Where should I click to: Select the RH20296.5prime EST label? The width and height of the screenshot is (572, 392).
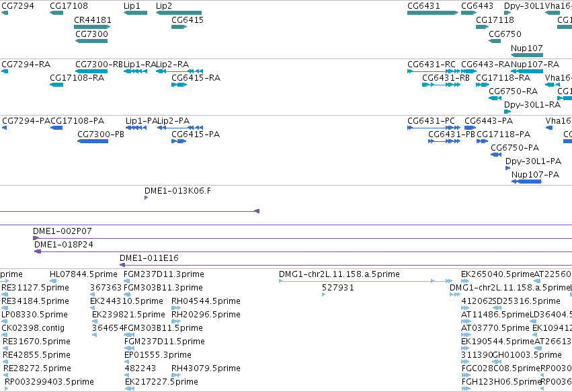tap(206, 315)
